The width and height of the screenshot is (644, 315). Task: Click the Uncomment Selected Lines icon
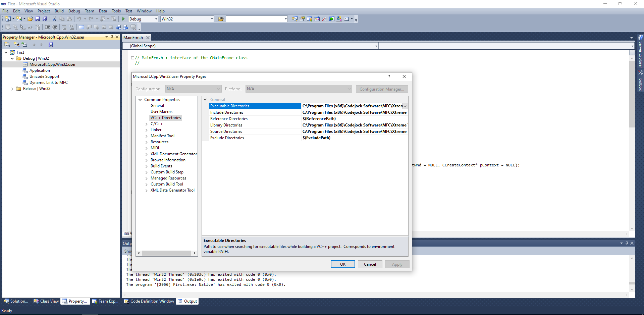tap(72, 28)
